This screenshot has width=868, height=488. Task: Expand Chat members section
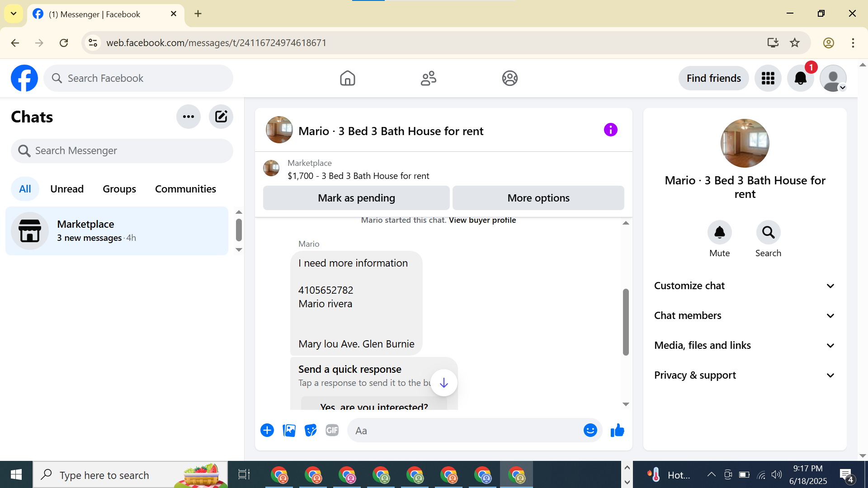click(x=745, y=315)
